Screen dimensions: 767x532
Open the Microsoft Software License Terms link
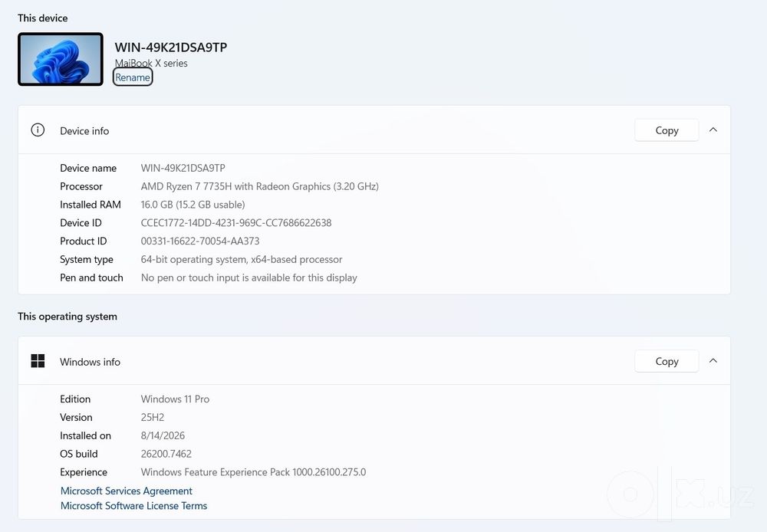pos(133,506)
